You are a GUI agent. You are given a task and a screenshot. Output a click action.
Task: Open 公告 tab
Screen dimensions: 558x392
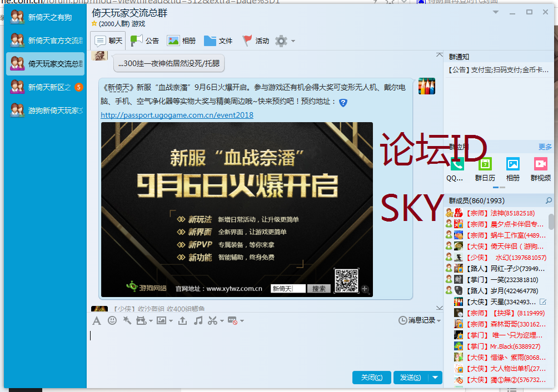click(x=145, y=41)
